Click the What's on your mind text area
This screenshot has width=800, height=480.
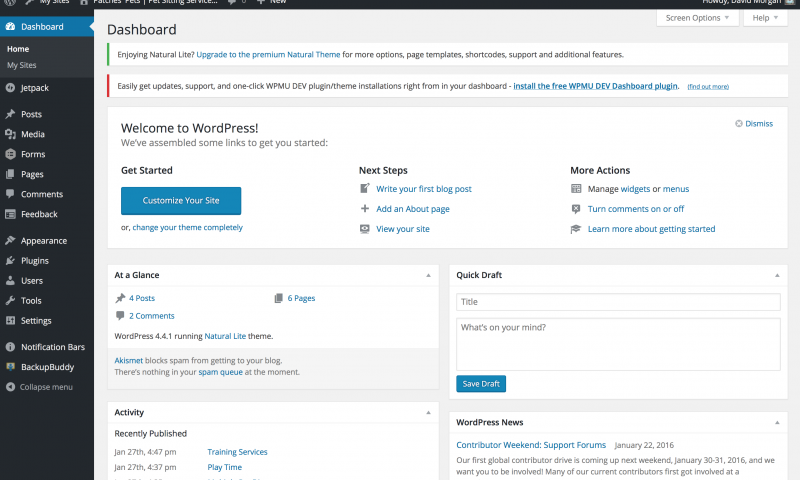[x=618, y=344]
